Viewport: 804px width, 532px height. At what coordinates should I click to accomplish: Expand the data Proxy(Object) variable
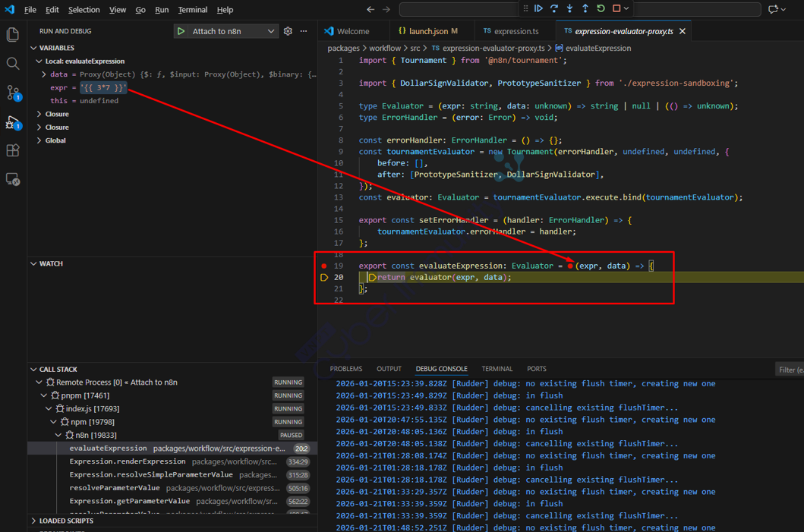pos(43,74)
